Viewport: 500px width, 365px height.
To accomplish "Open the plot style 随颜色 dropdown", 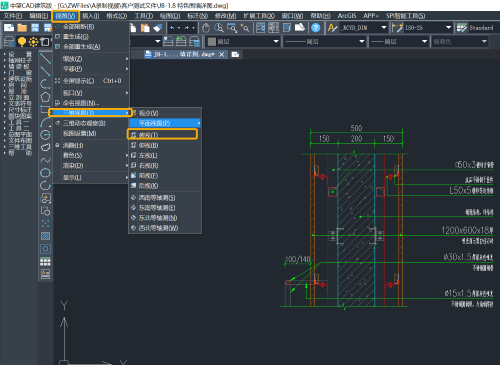I will [x=484, y=42].
